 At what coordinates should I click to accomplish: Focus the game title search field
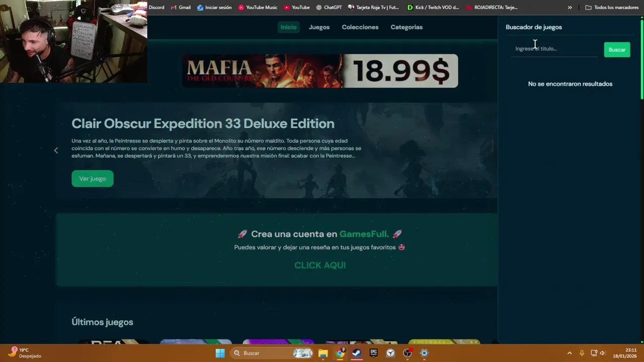click(554, 49)
